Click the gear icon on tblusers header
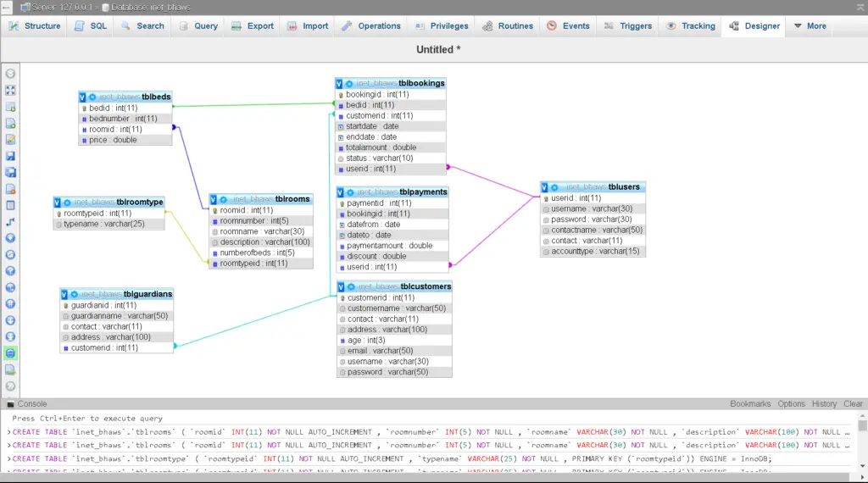This screenshot has width=868, height=483. point(555,187)
